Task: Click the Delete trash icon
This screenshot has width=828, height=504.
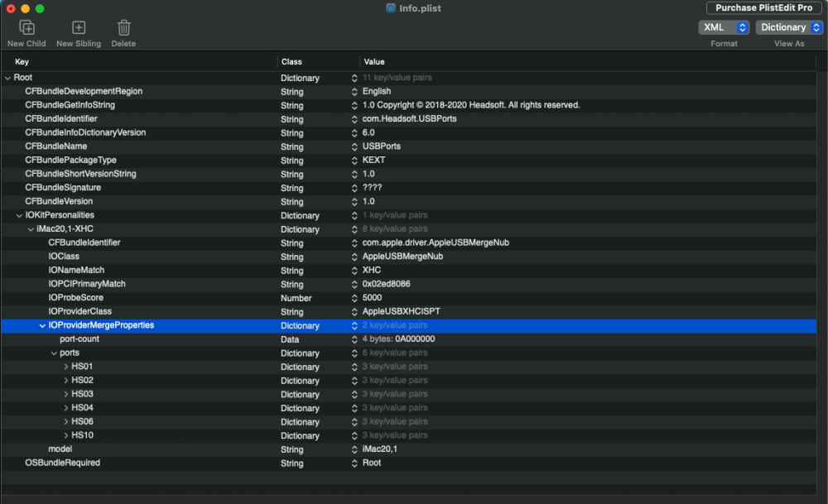Action: [x=123, y=27]
